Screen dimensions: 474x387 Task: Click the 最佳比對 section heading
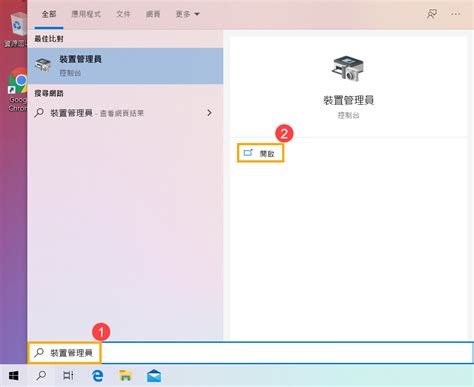click(49, 39)
